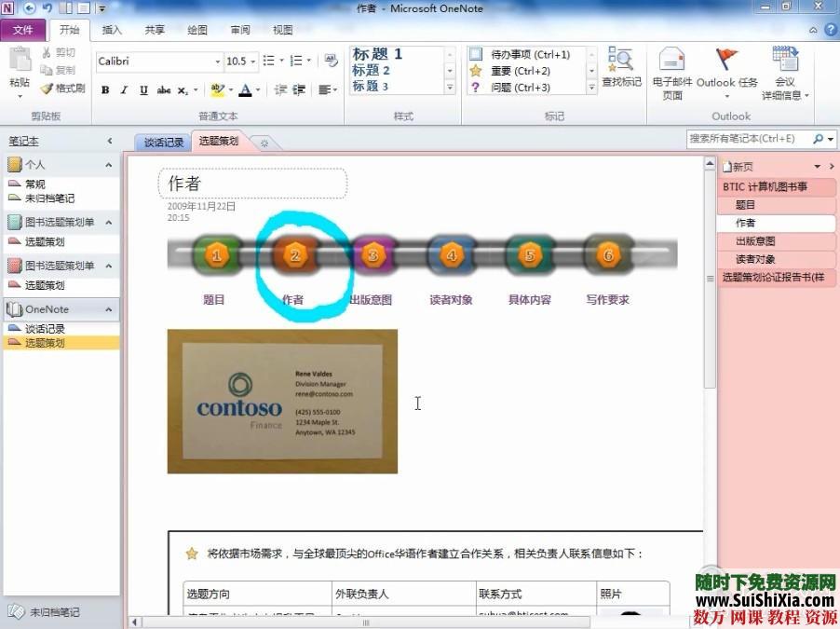Screen dimensions: 840x629
Task: Toggle underline formatting
Action: pyautogui.click(x=142, y=90)
